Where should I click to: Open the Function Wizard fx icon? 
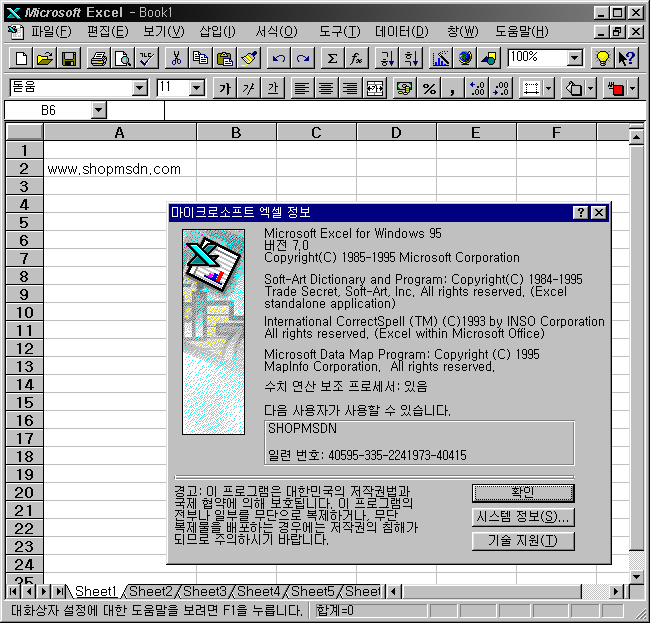click(357, 58)
